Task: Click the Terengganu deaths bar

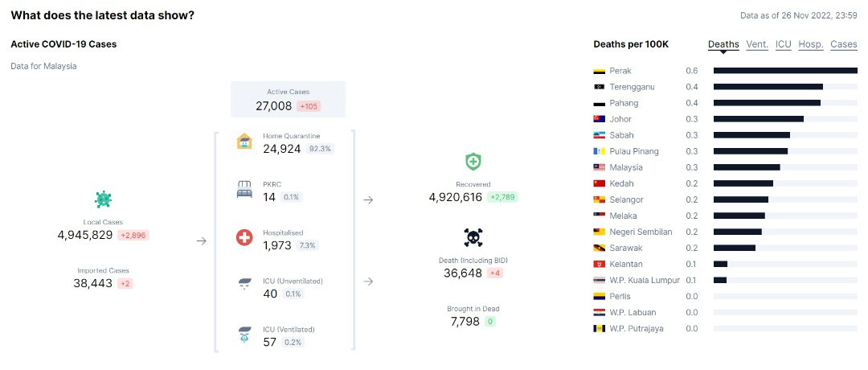Action: (x=768, y=87)
